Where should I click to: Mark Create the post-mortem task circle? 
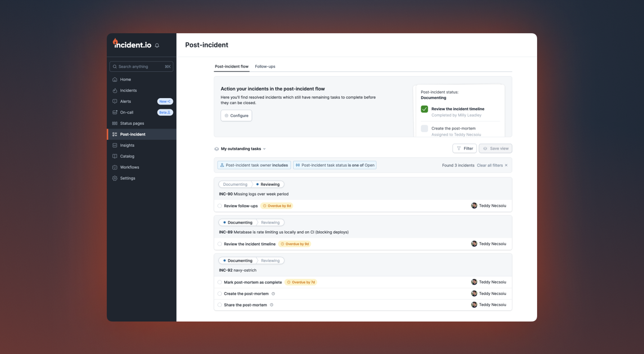tap(220, 294)
